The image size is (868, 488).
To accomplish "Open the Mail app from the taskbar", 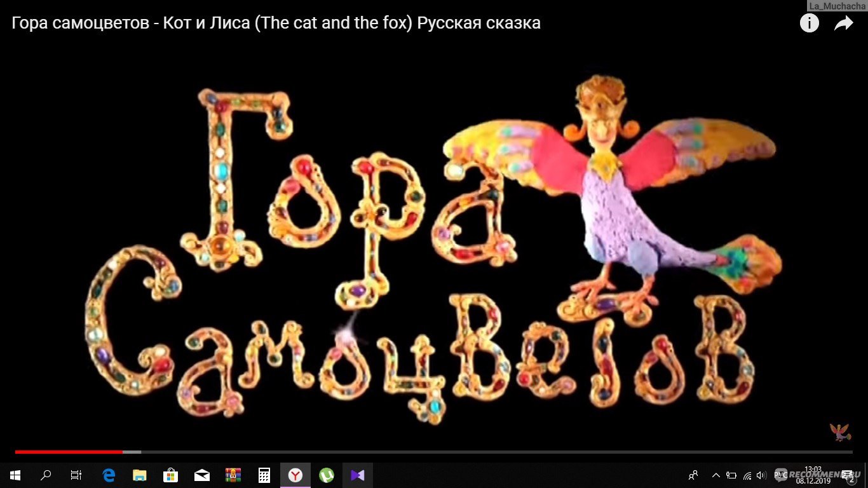I will click(x=202, y=475).
